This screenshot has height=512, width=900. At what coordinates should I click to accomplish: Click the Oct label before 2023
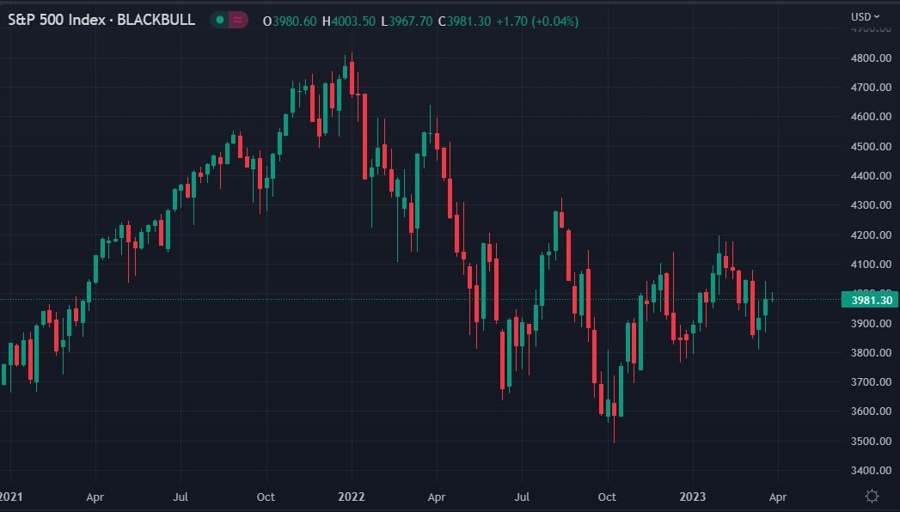point(607,497)
